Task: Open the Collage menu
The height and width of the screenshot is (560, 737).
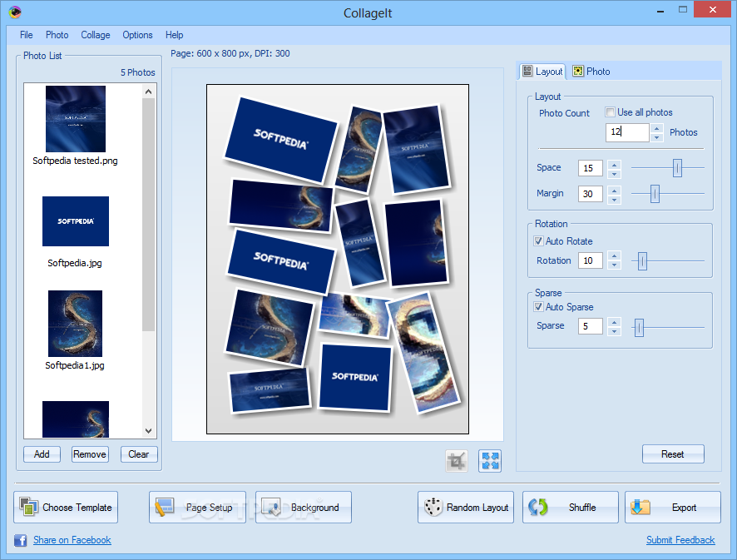Action: pos(96,35)
